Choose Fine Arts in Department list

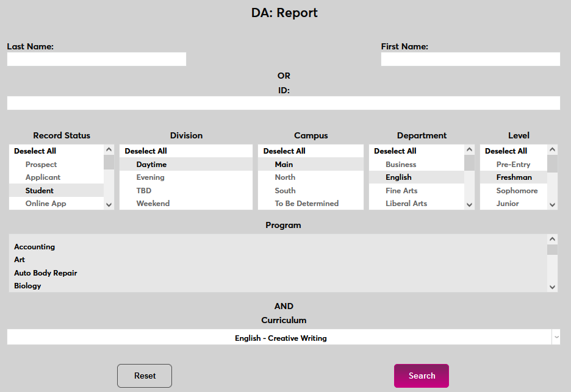(x=401, y=191)
